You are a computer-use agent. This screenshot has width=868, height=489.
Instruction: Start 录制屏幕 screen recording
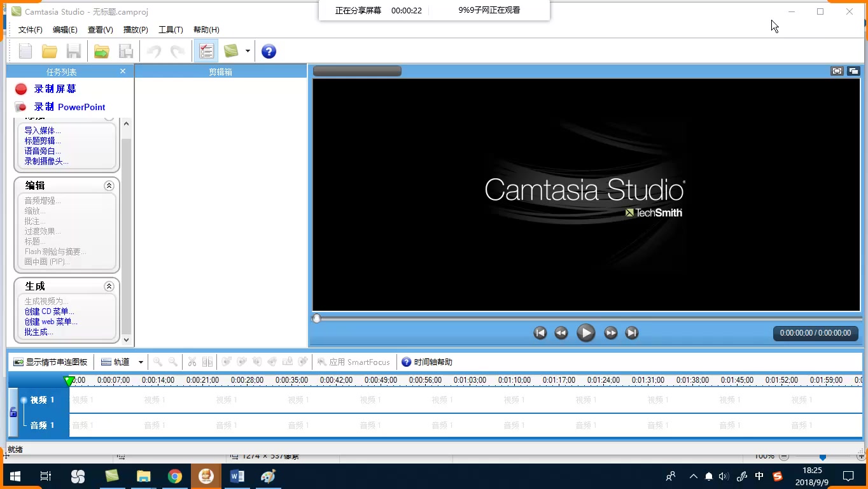coord(55,89)
